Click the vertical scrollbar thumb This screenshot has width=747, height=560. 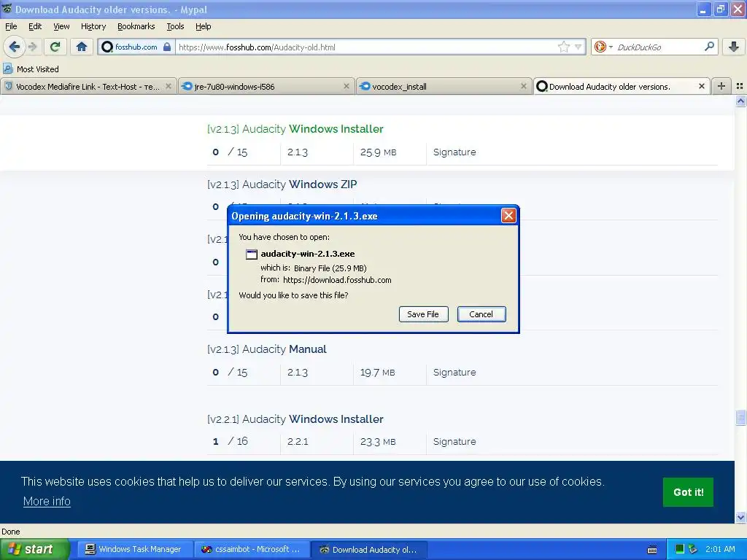tap(741, 417)
